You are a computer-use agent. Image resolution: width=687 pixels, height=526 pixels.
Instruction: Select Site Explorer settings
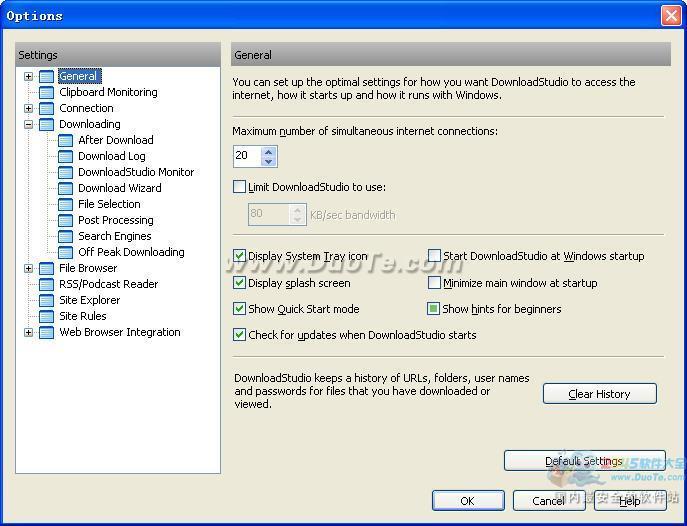click(x=89, y=300)
